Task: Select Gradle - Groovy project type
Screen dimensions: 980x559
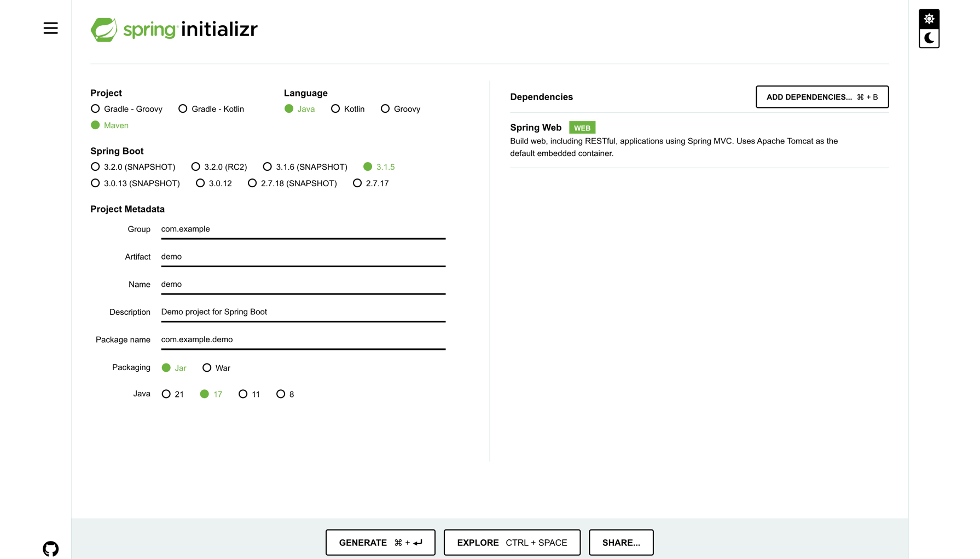Action: point(126,109)
